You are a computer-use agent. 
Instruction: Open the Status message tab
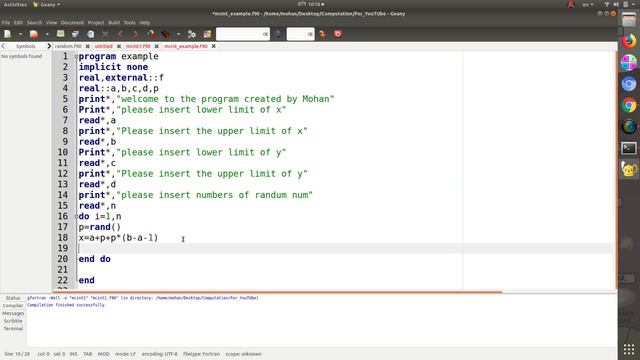click(13, 298)
